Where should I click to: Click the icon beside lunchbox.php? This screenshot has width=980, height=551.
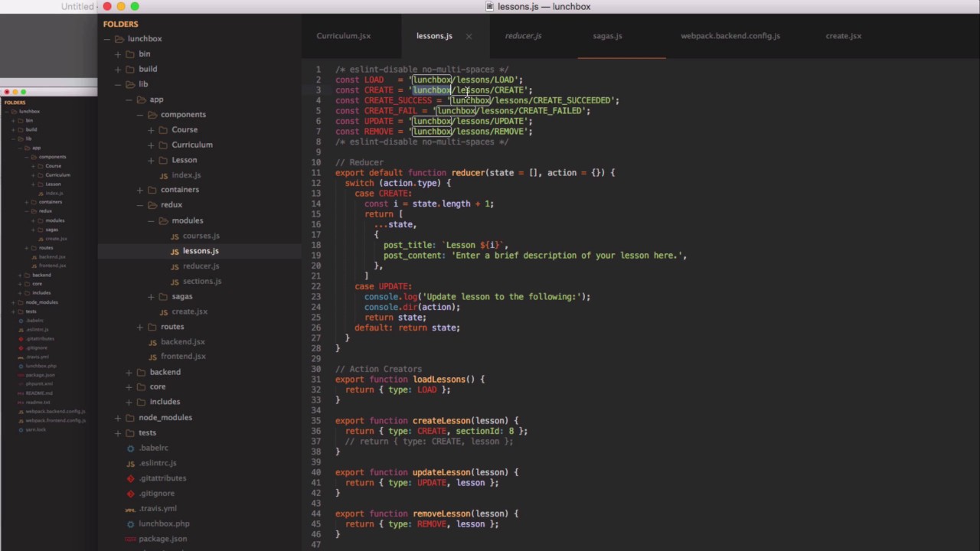130,523
